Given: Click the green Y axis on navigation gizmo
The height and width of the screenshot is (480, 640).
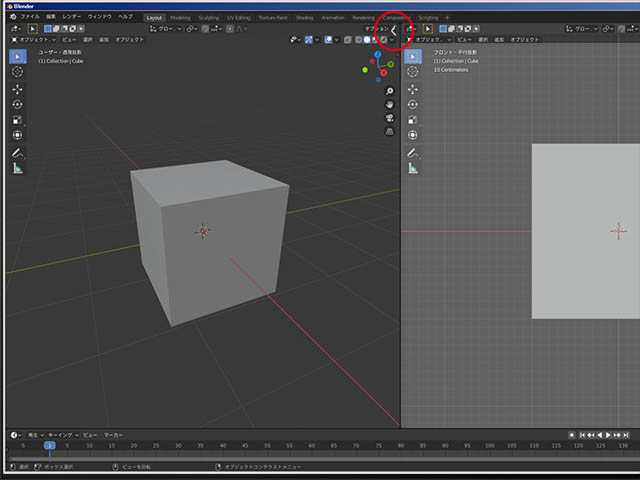Looking at the screenshot, I should [x=391, y=64].
